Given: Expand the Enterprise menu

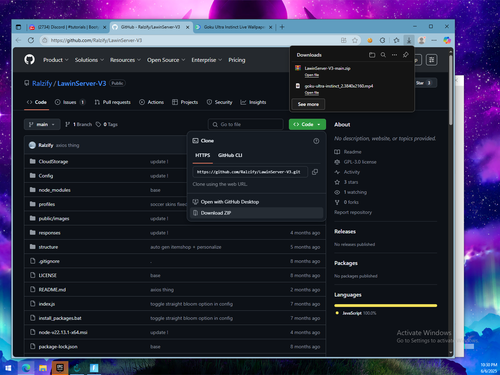Looking at the screenshot, I should point(206,60).
